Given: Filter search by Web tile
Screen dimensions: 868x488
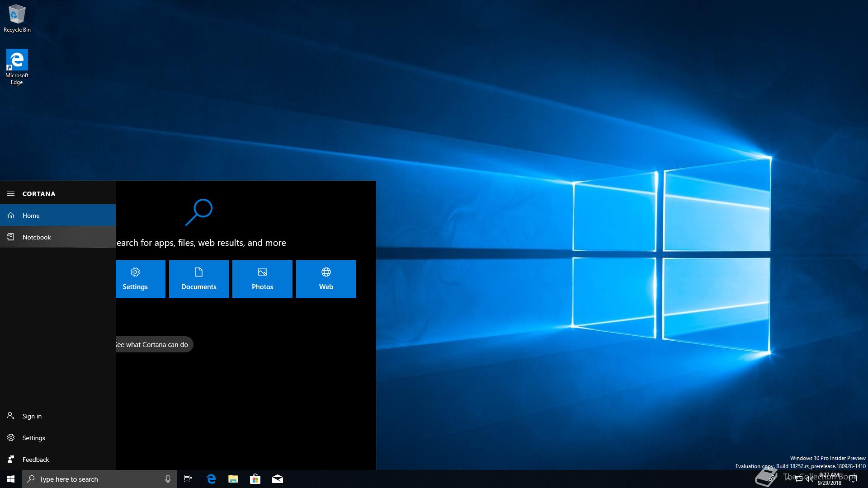Looking at the screenshot, I should click(x=326, y=279).
